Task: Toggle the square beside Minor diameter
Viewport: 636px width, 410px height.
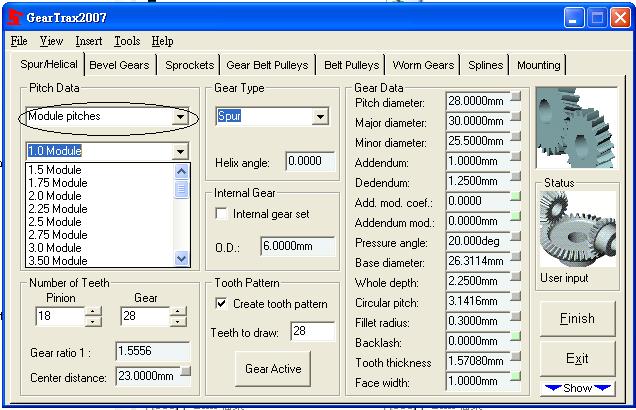Action: [516, 136]
